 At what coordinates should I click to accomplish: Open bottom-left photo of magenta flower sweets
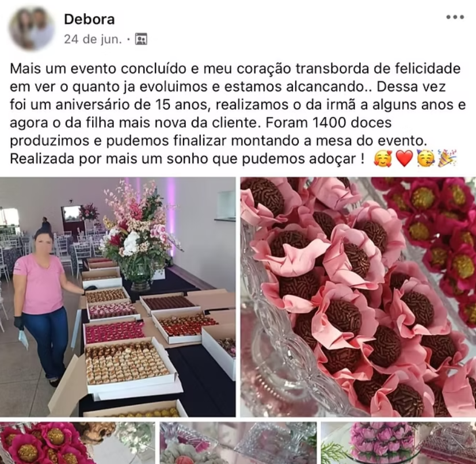click(77, 443)
